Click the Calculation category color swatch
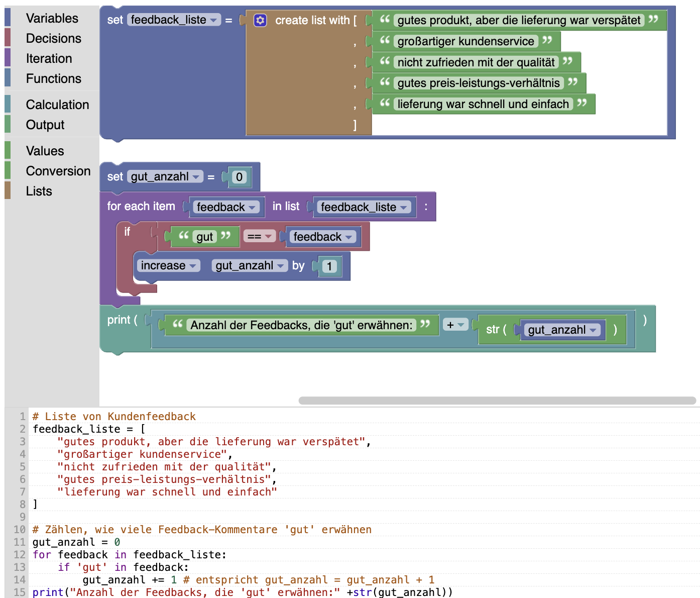Viewport: 700px width, 598px height. pyautogui.click(x=8, y=105)
